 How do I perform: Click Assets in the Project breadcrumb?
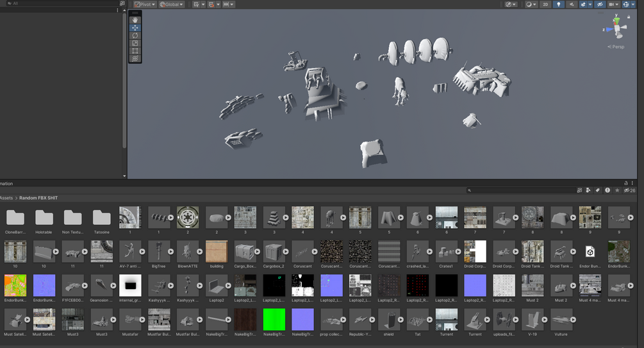[x=6, y=198]
